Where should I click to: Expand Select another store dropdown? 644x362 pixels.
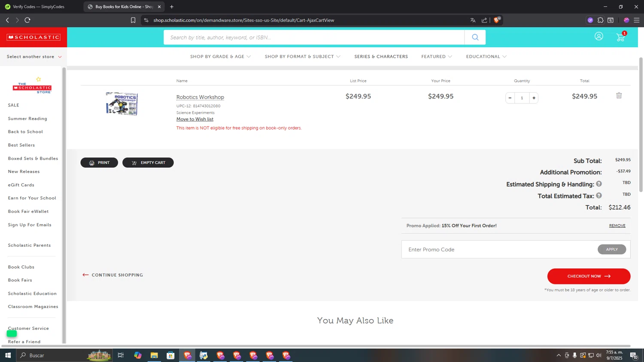[34, 57]
